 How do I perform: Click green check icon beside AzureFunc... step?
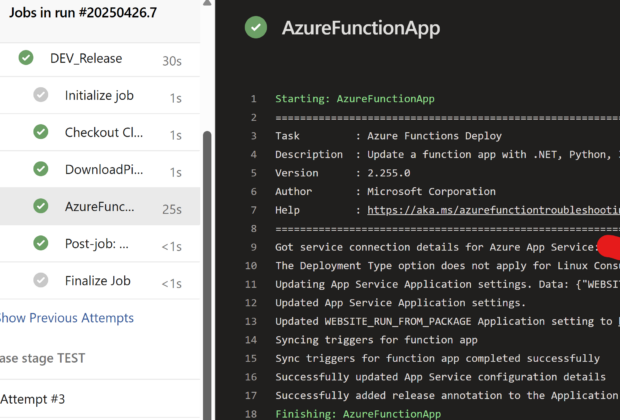click(x=41, y=206)
